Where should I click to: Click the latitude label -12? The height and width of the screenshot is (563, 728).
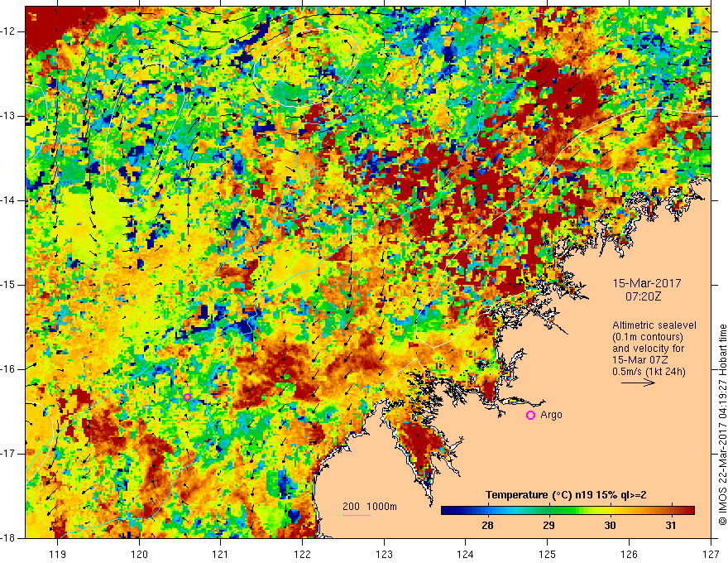9,31
